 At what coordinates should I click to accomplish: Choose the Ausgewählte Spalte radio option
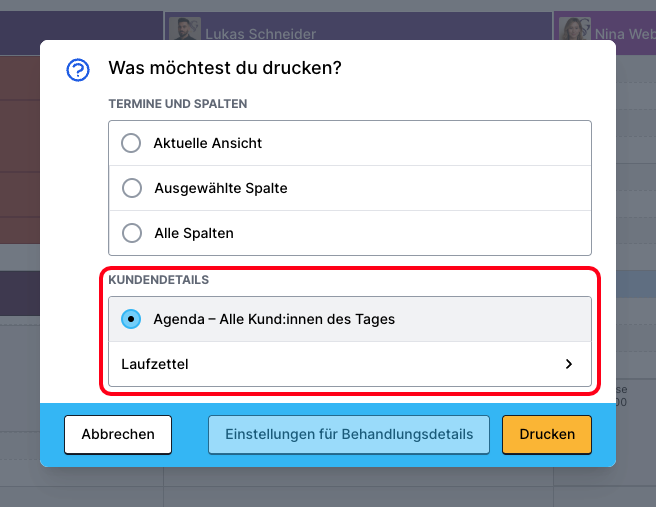coord(131,188)
